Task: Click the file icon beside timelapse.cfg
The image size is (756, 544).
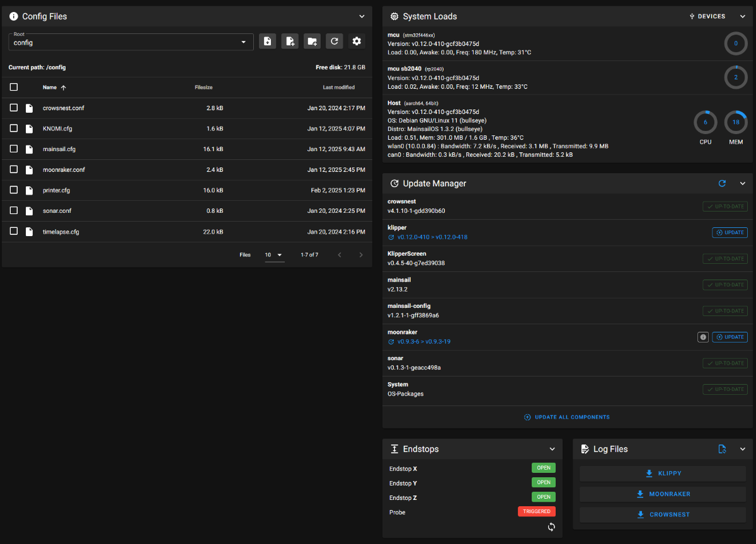Action: 29,232
